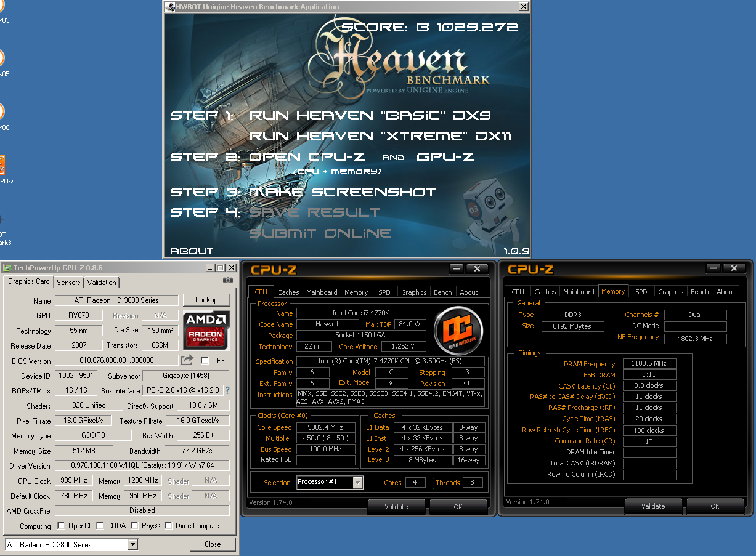Screen dimensions: 756x556
Task: Click the Lookup button in GPU-Z
Action: 206,300
